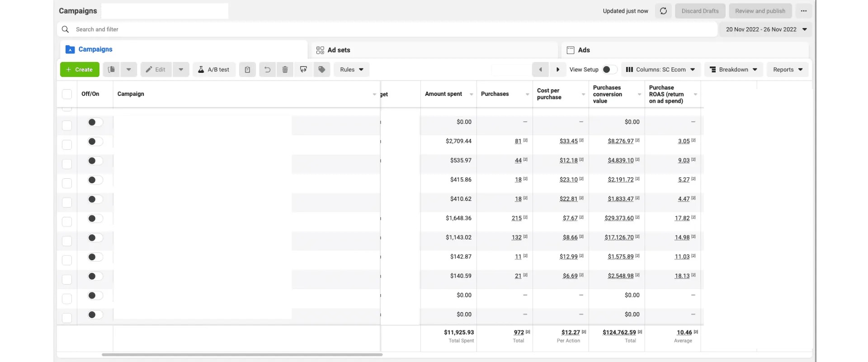Click the clipboard paste icon
This screenshot has height=362, width=868.
pos(247,70)
